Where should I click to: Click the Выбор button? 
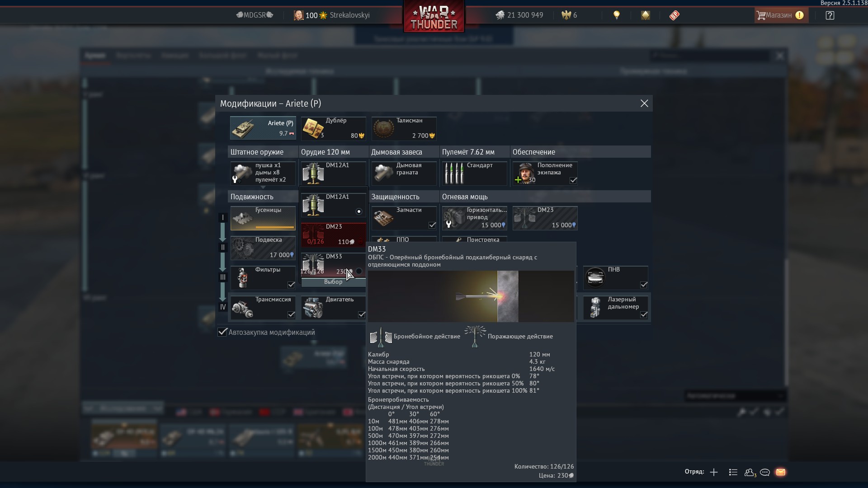tap(333, 282)
